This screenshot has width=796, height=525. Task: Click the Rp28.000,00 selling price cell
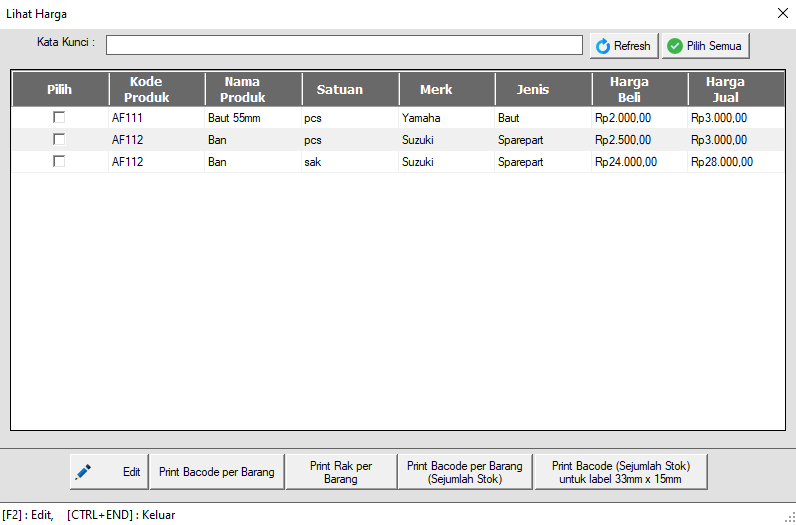pyautogui.click(x=737, y=161)
